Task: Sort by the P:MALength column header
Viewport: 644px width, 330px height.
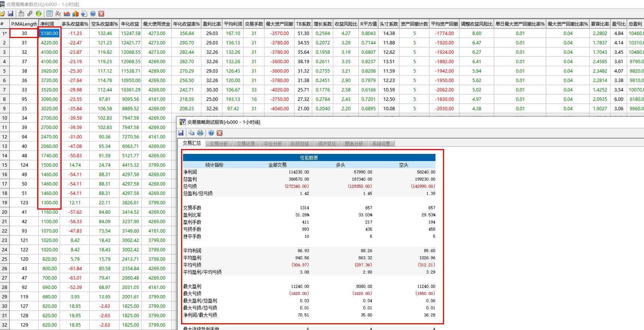Action: click(24, 24)
